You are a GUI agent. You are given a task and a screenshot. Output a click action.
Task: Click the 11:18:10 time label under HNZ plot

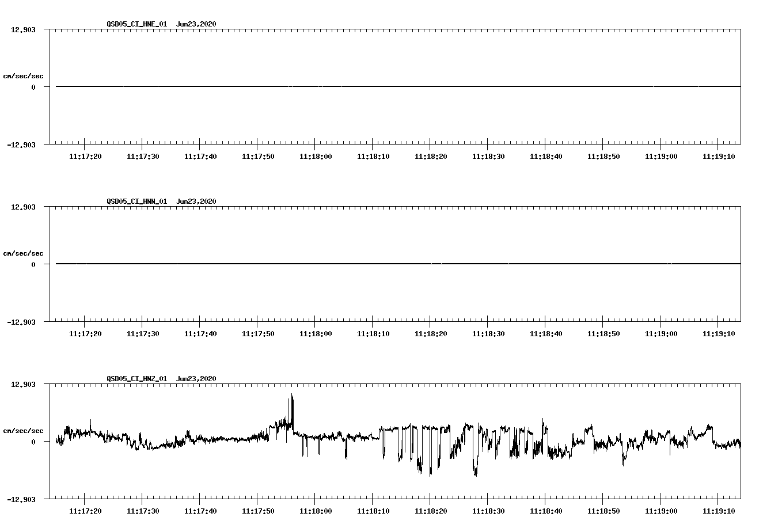coord(373,511)
